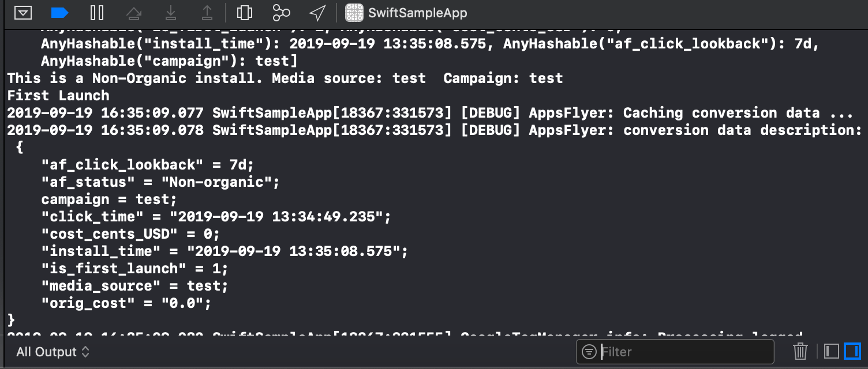Pause program execution
Image resolution: width=868 pixels, height=369 pixels.
tap(97, 12)
